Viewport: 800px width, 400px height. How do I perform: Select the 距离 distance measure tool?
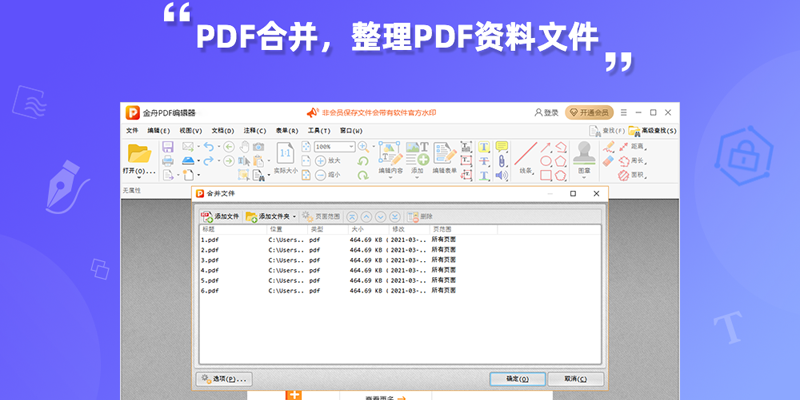(x=631, y=147)
